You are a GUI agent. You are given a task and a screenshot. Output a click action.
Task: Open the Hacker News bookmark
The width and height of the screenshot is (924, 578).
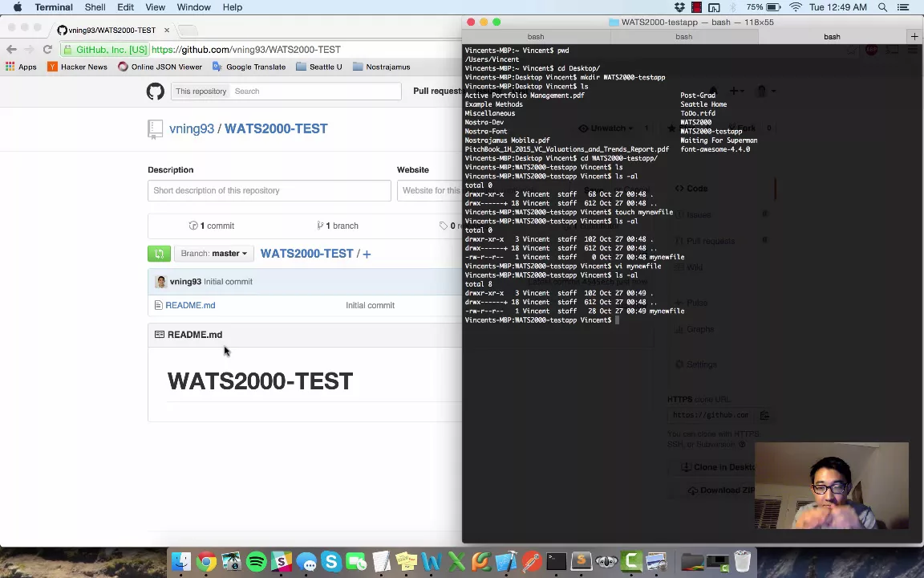[x=78, y=67]
